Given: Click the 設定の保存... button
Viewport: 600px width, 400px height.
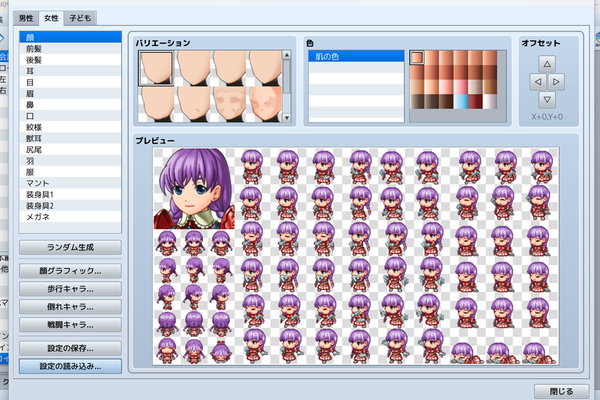Looking at the screenshot, I should 70,348.
